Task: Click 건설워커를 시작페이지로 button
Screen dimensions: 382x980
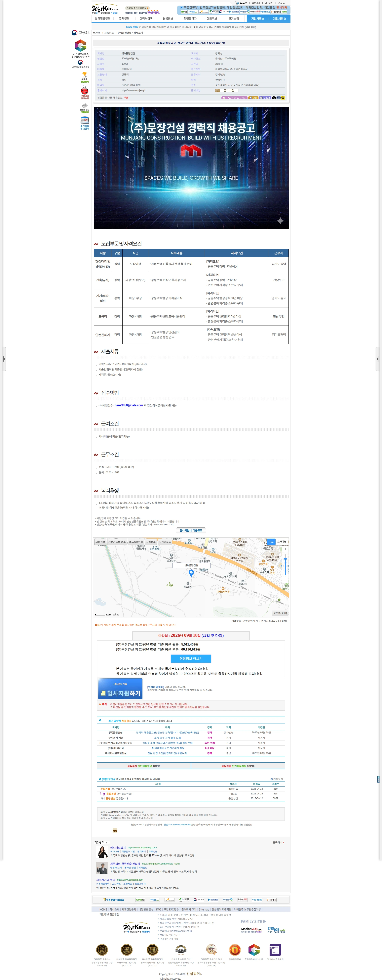Action: 137,8
